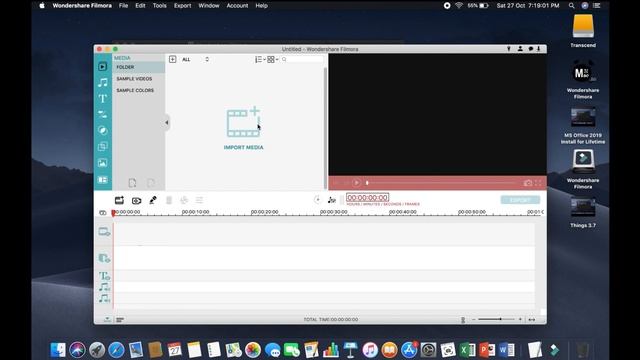Open the Tools menu
640x360 pixels.
pos(159,6)
